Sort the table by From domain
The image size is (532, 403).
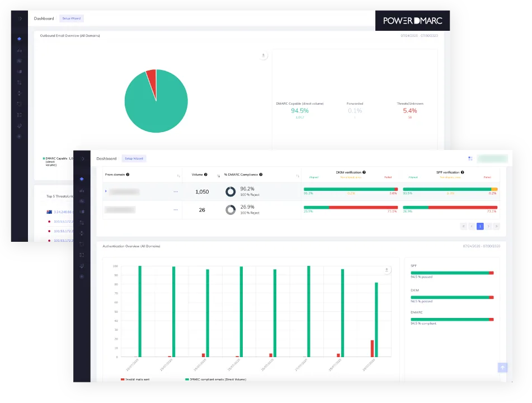pyautogui.click(x=178, y=176)
